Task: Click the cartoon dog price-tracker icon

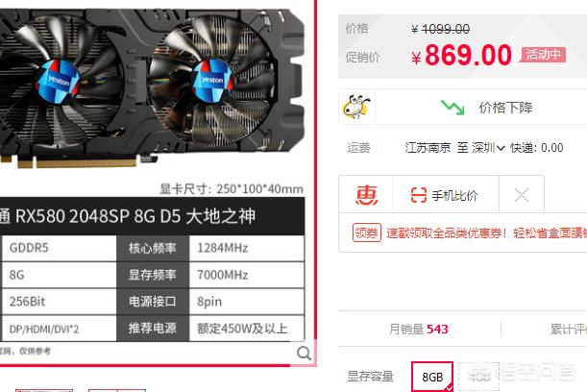Action: coord(356,107)
